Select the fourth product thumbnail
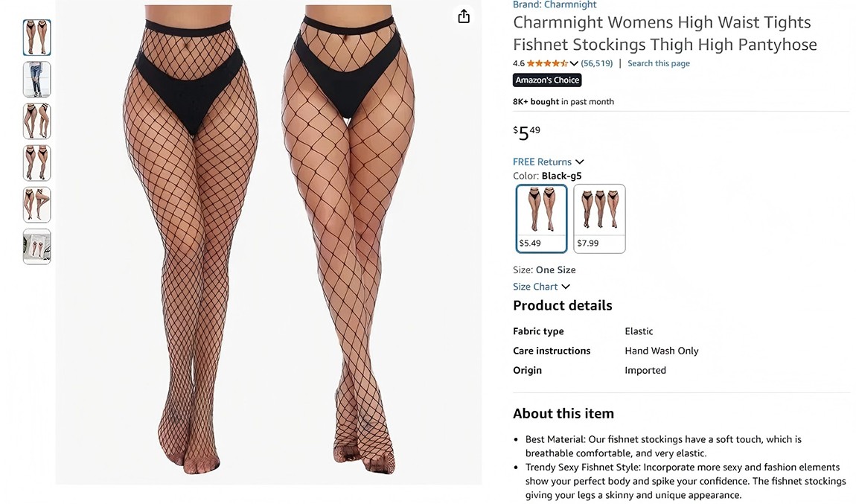This screenshot has width=856, height=504. click(x=36, y=163)
